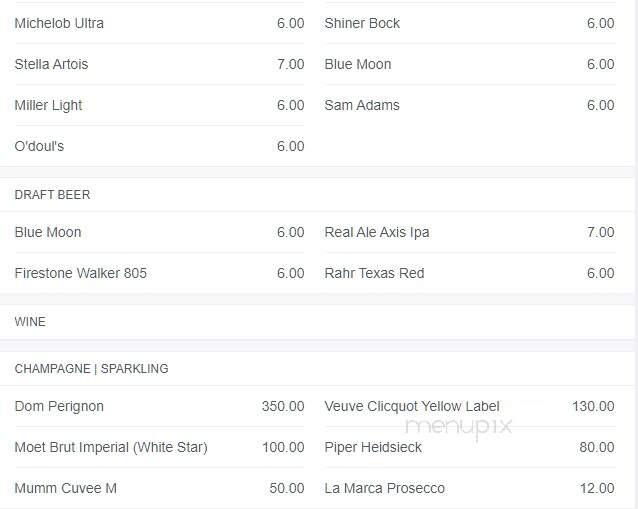
Task: Open the DRAFT BEER section header
Action: click(52, 195)
